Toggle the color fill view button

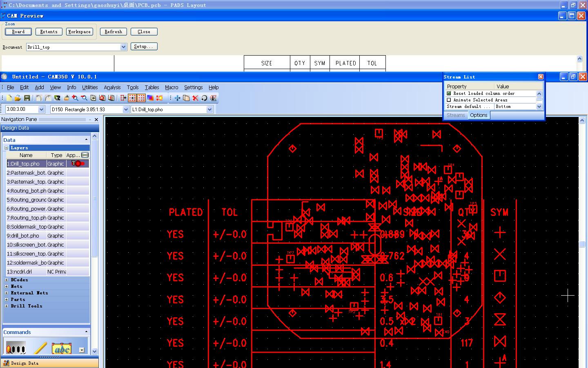coord(150,98)
